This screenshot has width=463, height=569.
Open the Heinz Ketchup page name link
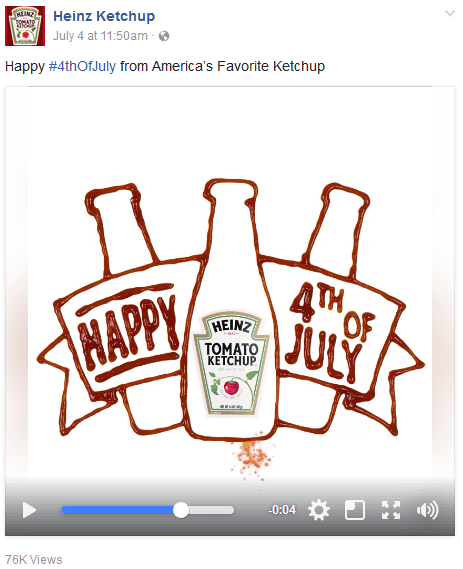point(104,16)
